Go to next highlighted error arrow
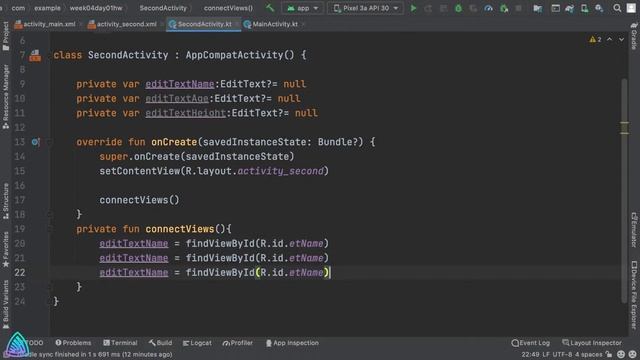This screenshot has width=640, height=360. pyautogui.click(x=621, y=40)
